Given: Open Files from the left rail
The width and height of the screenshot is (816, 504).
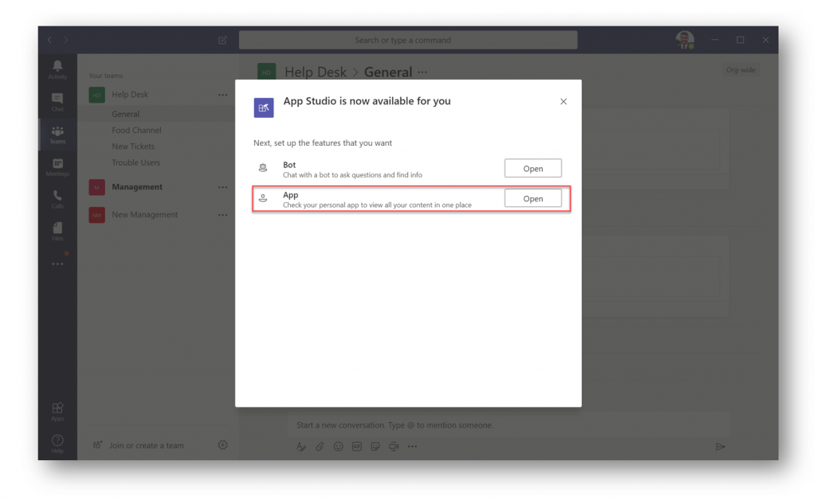Looking at the screenshot, I should (57, 232).
